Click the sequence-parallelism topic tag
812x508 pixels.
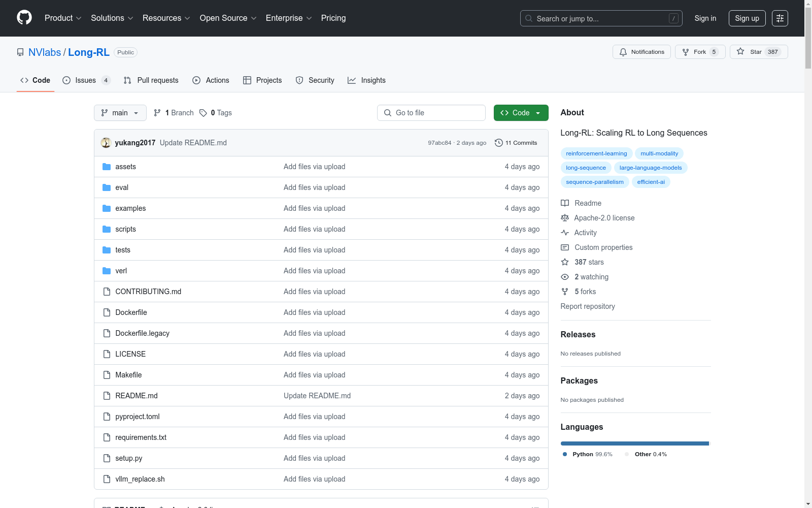pos(595,182)
